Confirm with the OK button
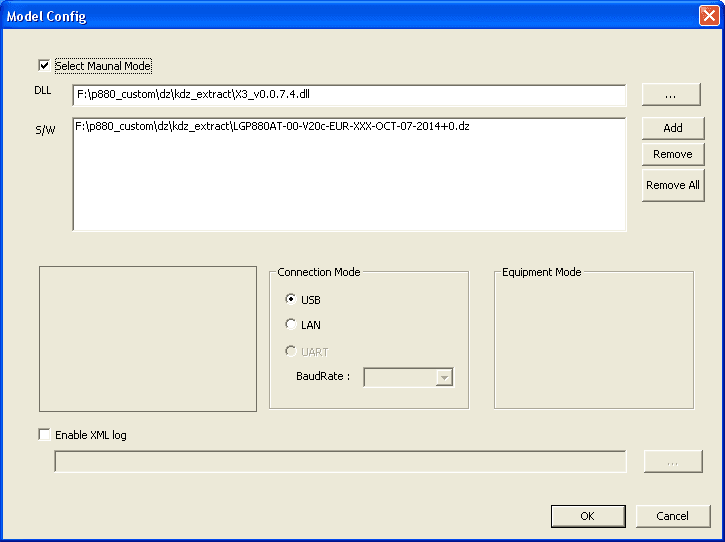This screenshot has height=542, width=725. click(x=588, y=516)
